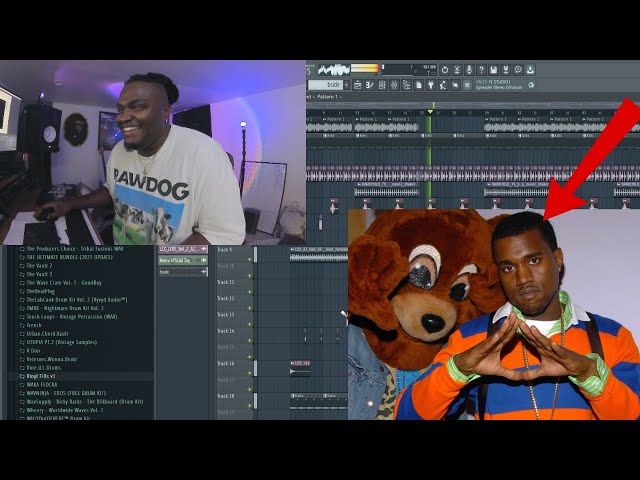
Task: Click the tempo tapper icon
Action: click(443, 85)
